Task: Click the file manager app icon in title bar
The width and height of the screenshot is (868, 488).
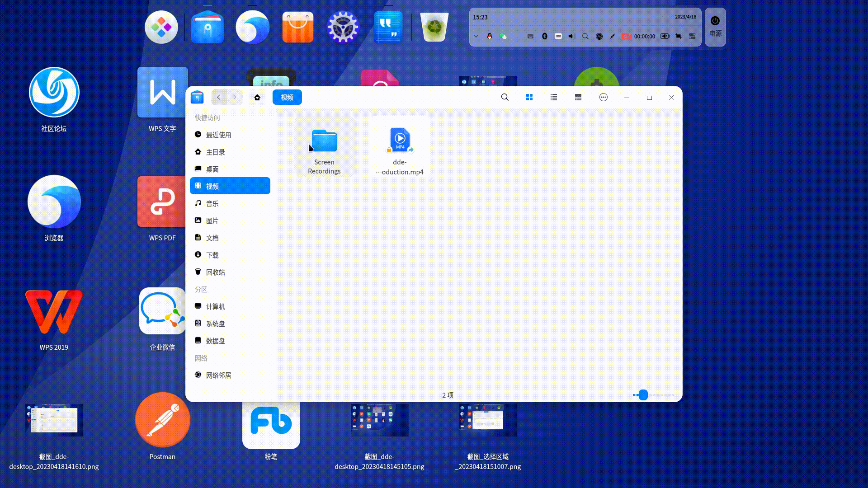Action: pos(197,97)
